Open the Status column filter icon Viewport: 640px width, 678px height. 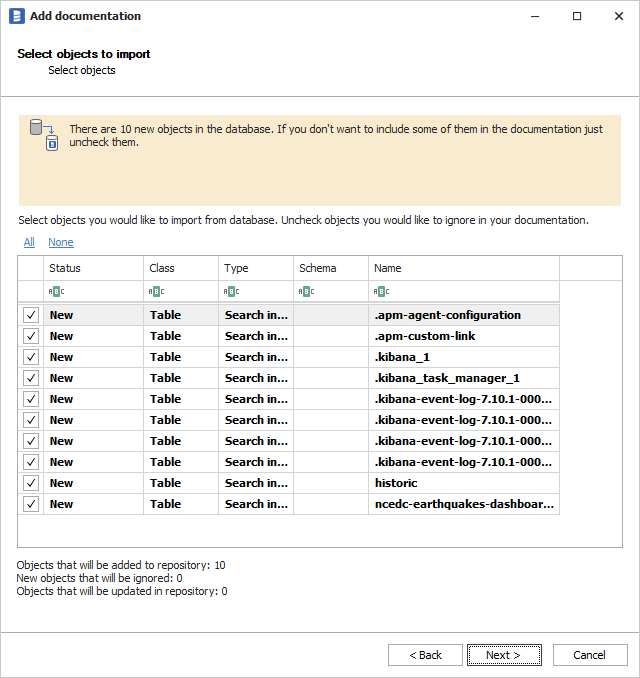[56, 291]
